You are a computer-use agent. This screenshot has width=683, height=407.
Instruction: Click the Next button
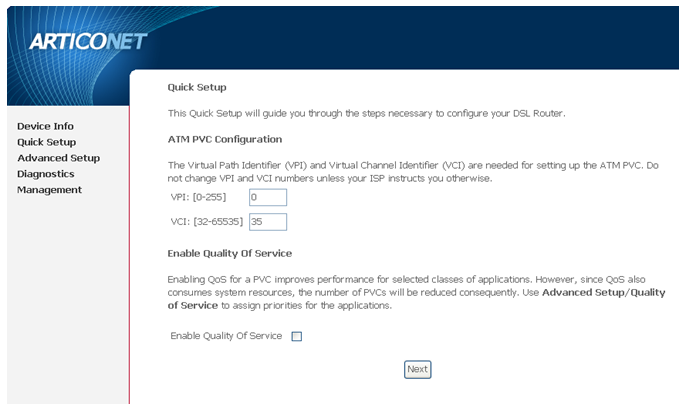(418, 370)
